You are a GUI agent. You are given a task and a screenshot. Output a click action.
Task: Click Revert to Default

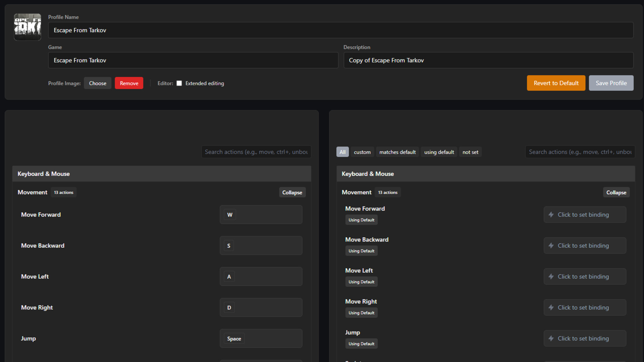click(x=556, y=83)
